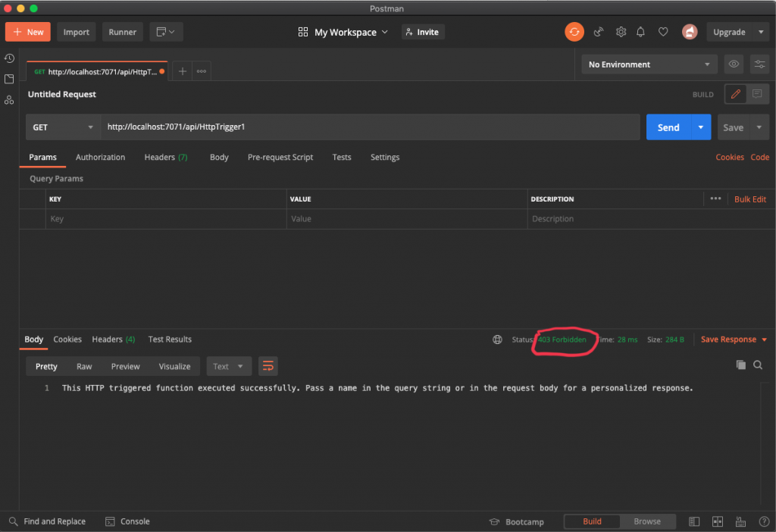
Task: Select Raw response view
Action: point(84,366)
